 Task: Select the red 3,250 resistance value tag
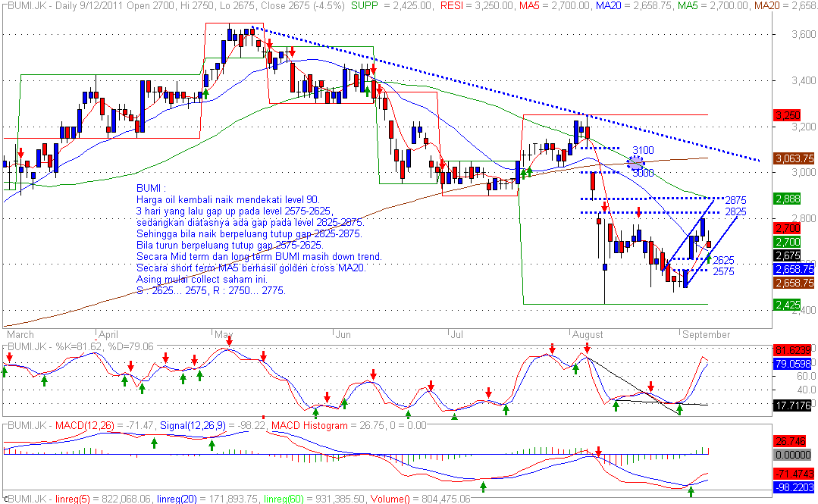point(788,115)
